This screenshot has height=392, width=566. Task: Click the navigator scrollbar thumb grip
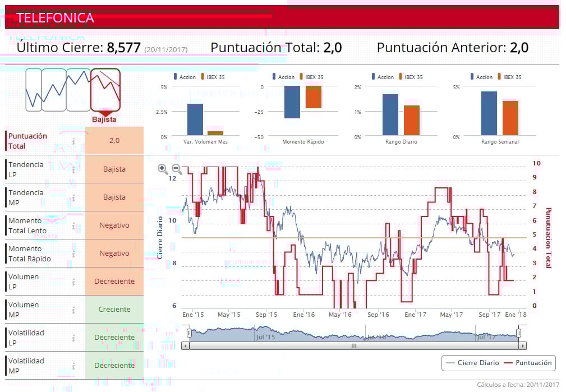(354, 346)
